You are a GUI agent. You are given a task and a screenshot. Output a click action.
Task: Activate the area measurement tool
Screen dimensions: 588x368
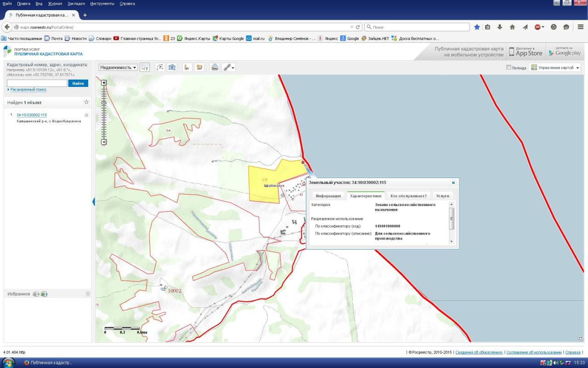tap(172, 67)
